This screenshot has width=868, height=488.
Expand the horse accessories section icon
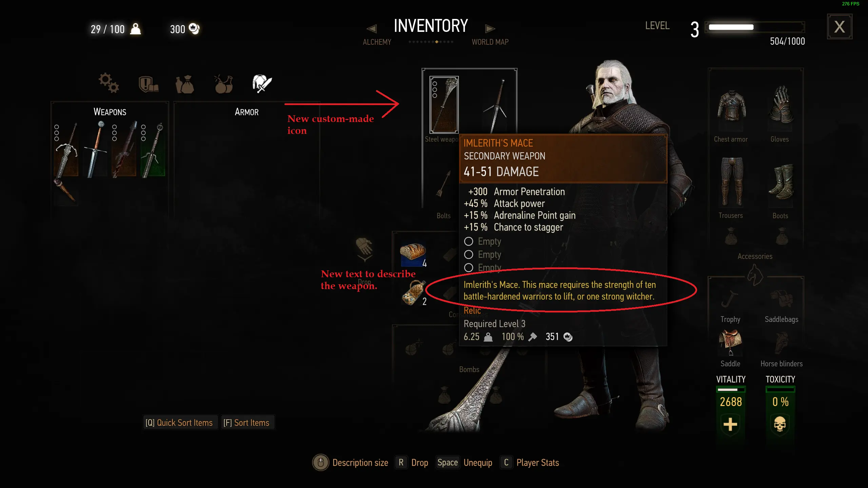click(x=755, y=275)
